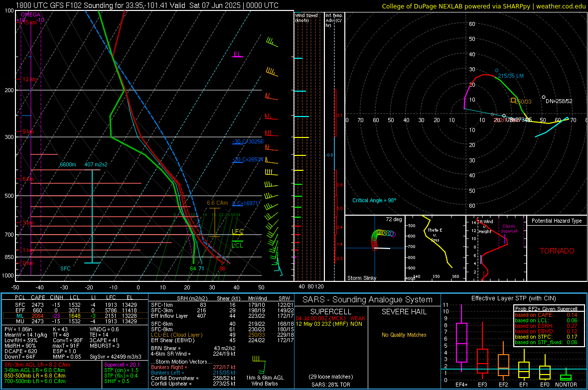Viewport: 588px width, 390px height.
Task: Select the highlighted ML parcel row
Action: coord(75,316)
